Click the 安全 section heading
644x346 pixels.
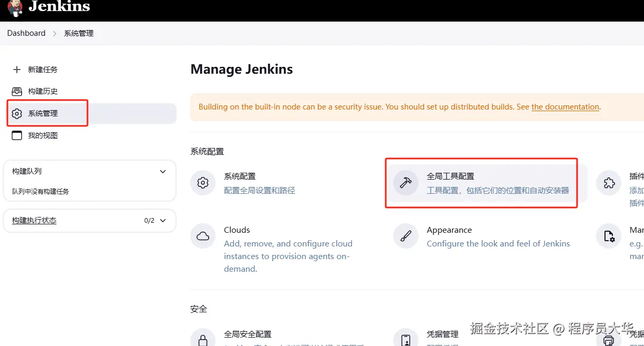pos(199,309)
